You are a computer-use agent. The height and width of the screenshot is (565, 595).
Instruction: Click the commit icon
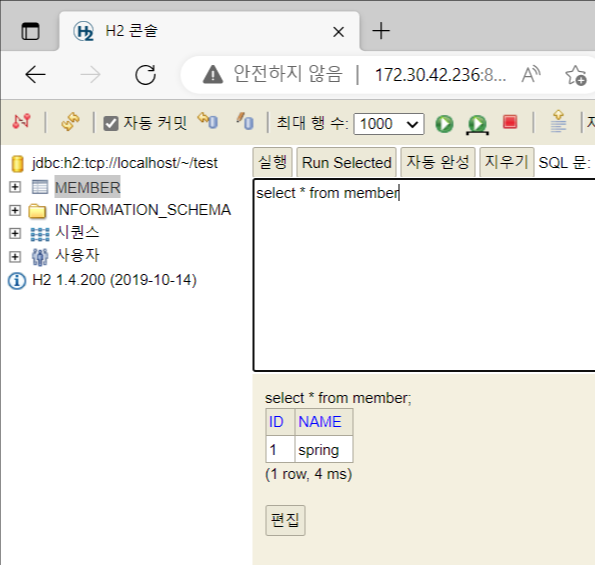(x=245, y=121)
